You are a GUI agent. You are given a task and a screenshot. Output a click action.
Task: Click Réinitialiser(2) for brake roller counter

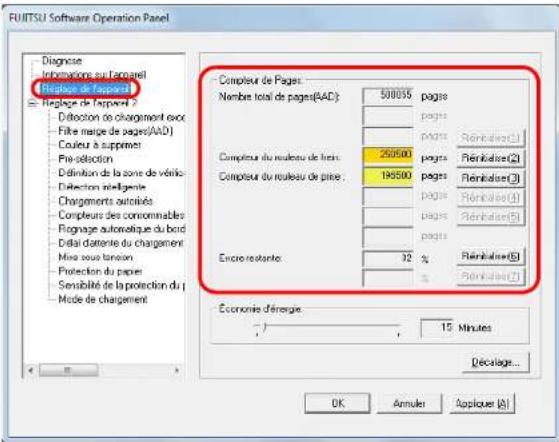491,158
